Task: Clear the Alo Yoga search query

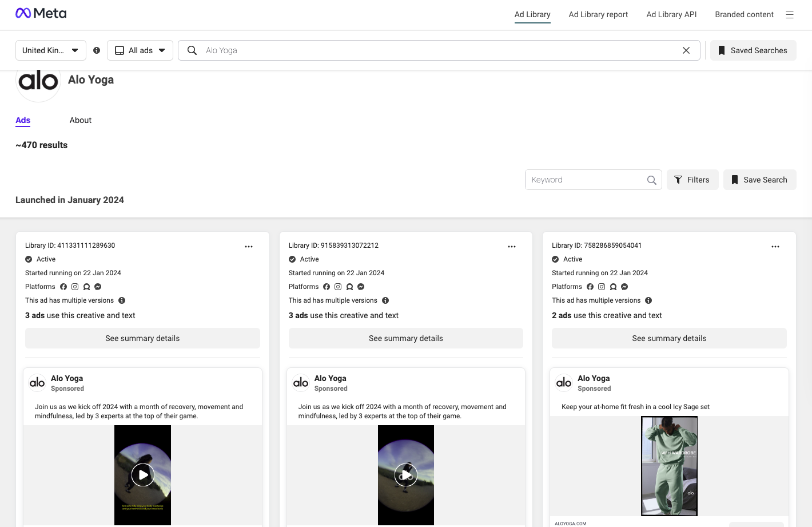Action: coord(686,50)
